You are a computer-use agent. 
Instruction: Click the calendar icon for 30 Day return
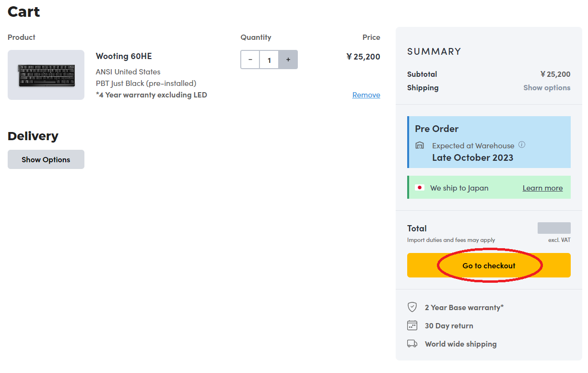click(412, 325)
